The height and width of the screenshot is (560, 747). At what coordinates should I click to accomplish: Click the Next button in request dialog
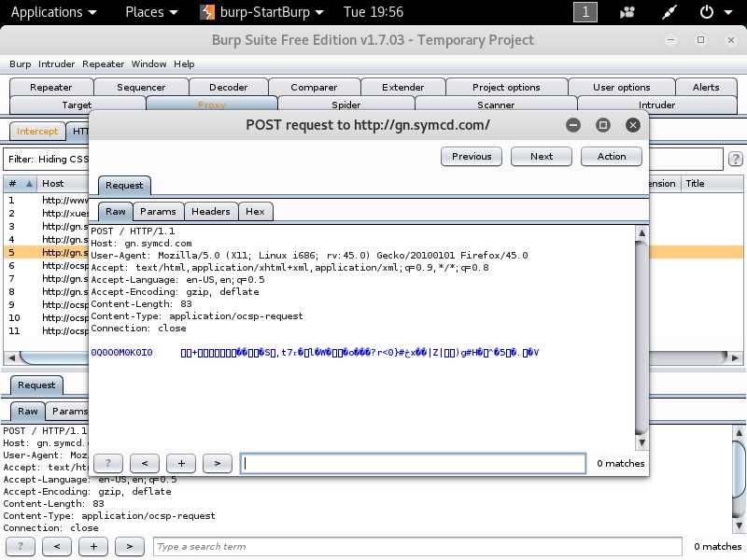click(542, 156)
